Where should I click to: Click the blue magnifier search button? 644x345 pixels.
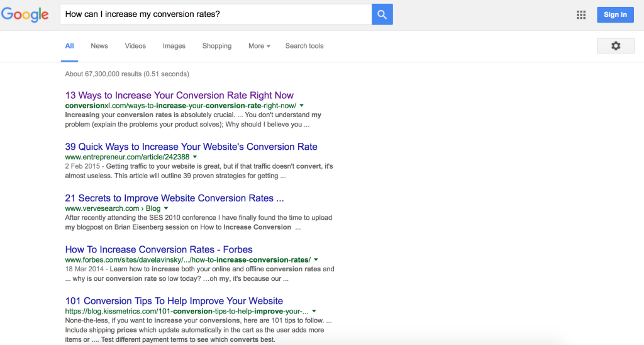pos(382,14)
